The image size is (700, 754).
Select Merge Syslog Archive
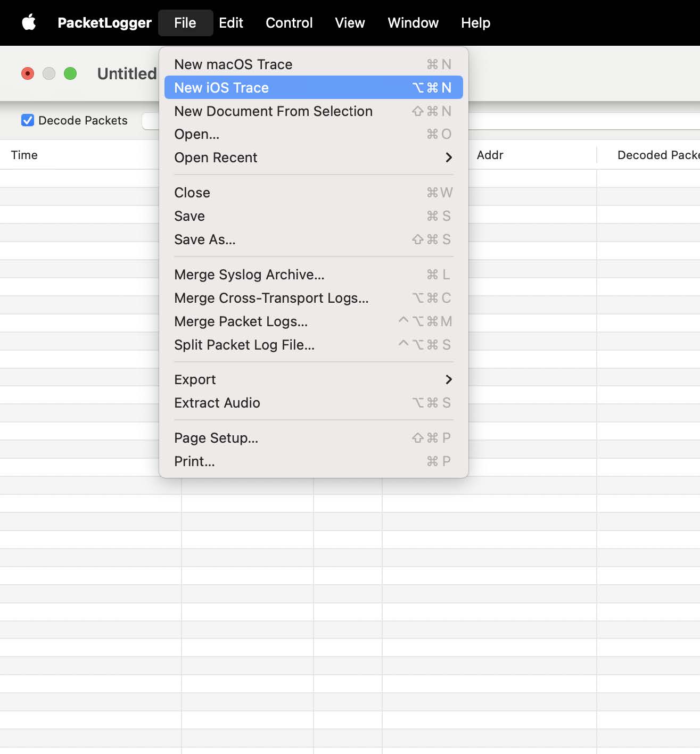click(249, 275)
